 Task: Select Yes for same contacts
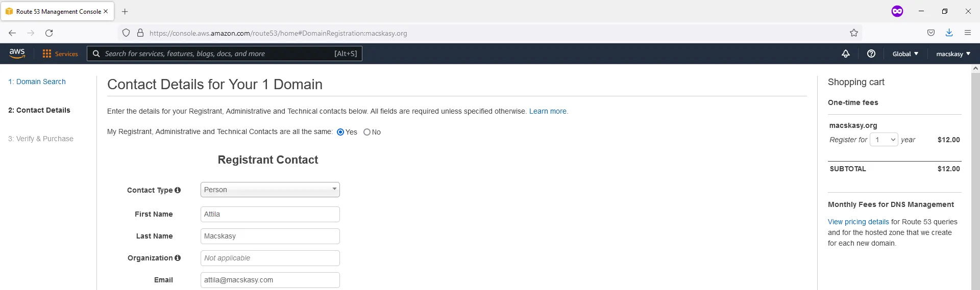coord(340,132)
